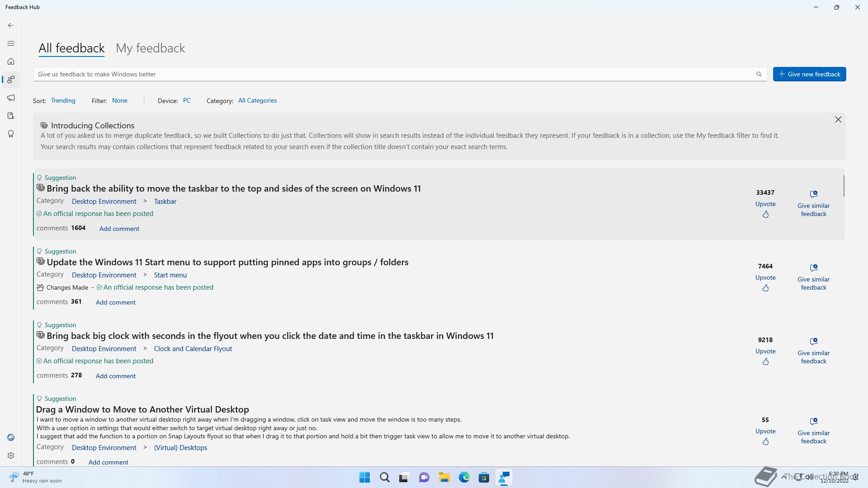Open Task View on the taskbar
Viewport: 868px width, 488px height.
point(404,478)
